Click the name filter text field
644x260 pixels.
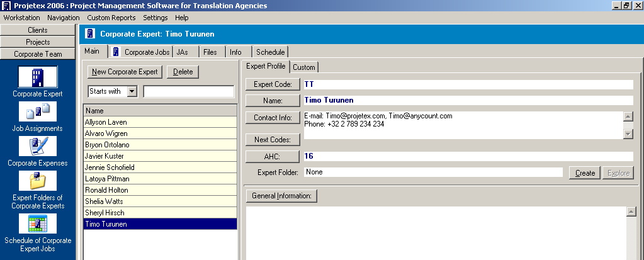click(x=188, y=91)
